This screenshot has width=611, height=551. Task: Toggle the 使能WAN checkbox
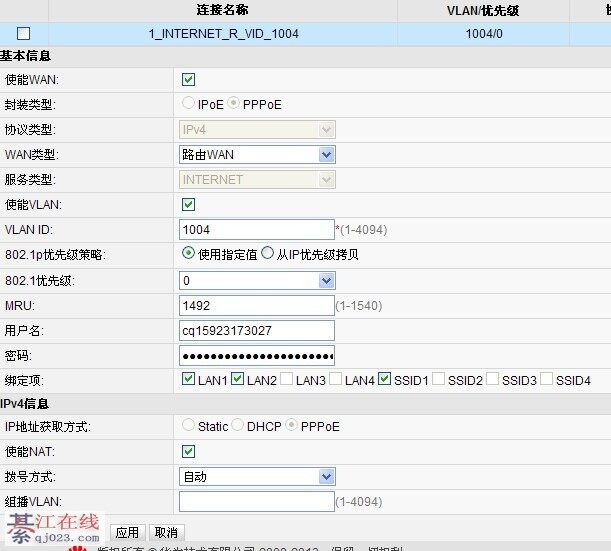coord(188,80)
